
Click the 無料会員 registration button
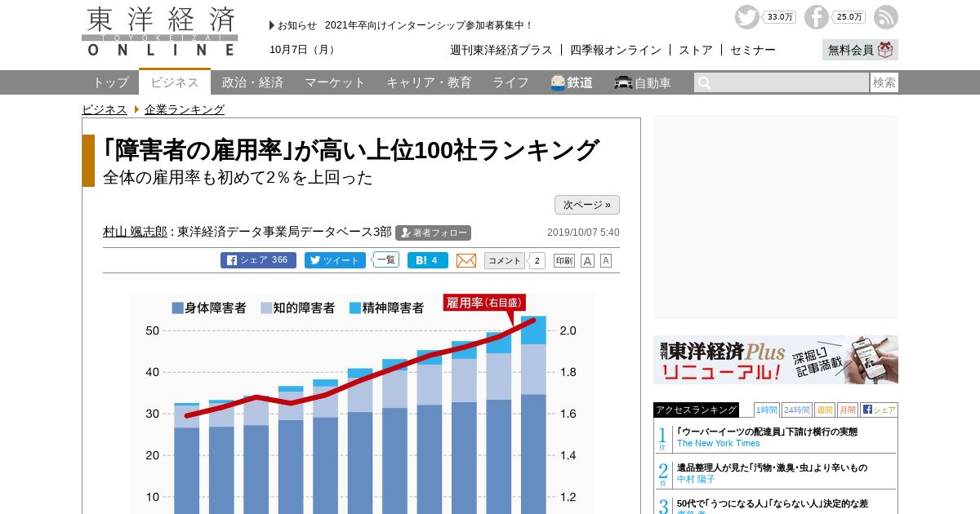860,50
